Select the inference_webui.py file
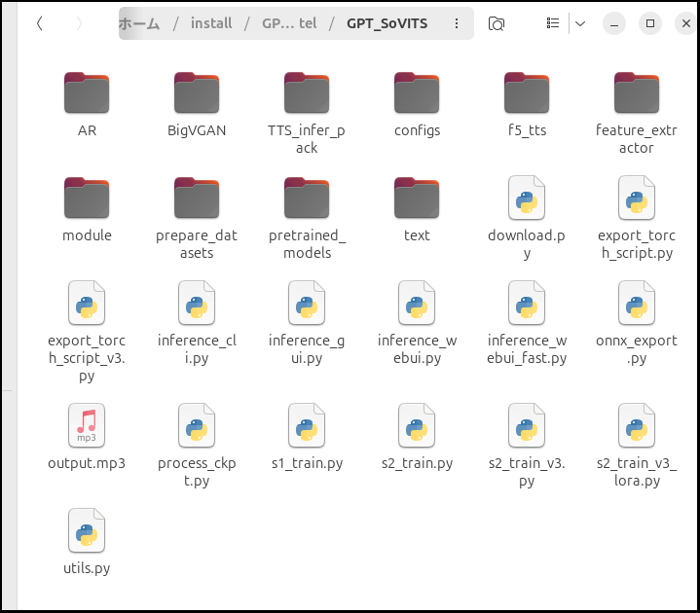The image size is (700, 613). tap(417, 304)
